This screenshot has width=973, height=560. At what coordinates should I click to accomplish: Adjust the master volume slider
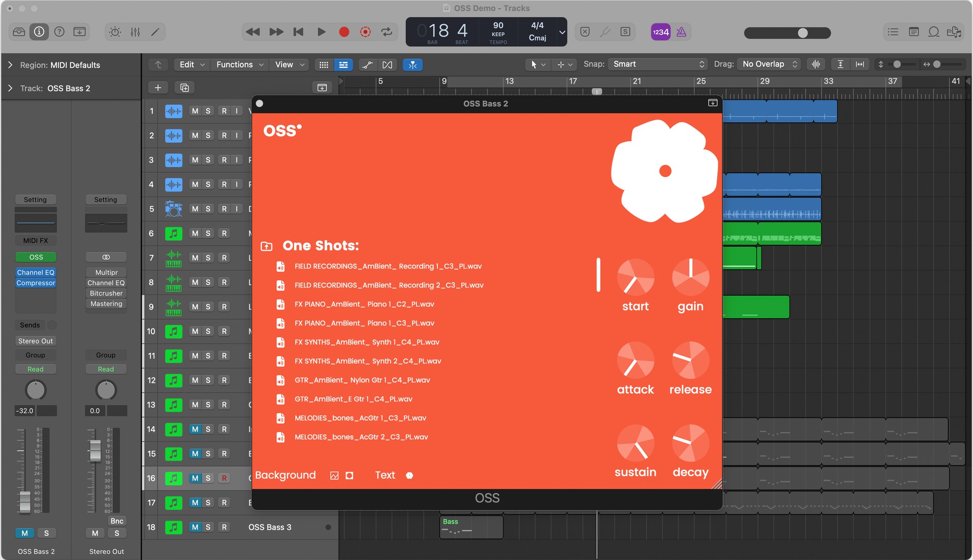pos(787,33)
